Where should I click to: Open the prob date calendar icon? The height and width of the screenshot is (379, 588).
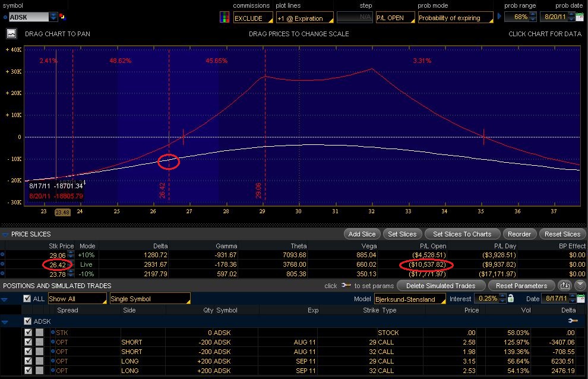point(580,17)
